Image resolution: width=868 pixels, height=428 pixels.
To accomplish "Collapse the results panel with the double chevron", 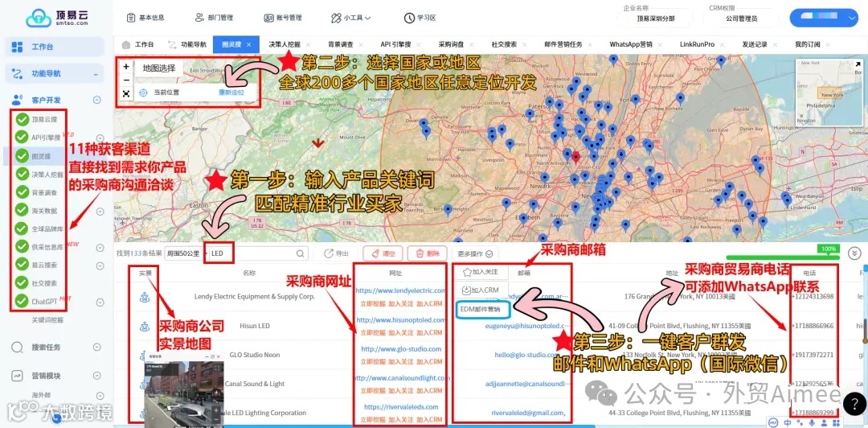I will [854, 253].
